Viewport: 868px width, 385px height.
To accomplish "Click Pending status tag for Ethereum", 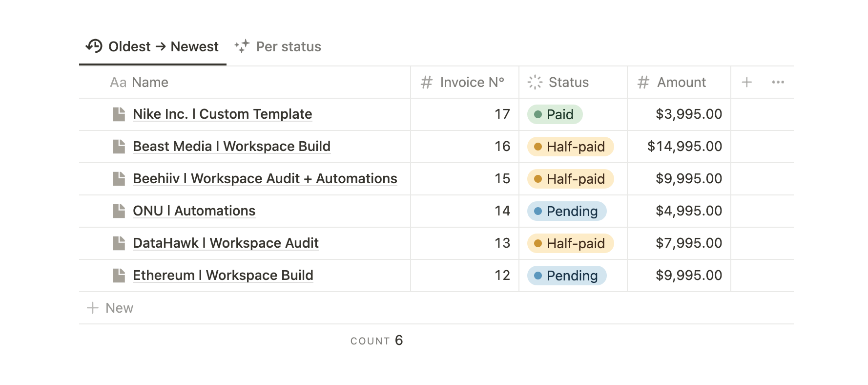I will click(x=567, y=276).
